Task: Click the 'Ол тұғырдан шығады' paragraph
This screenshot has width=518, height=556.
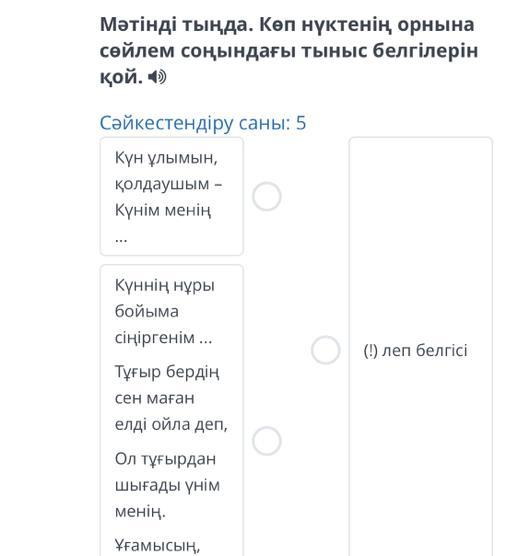Action: coord(167,485)
